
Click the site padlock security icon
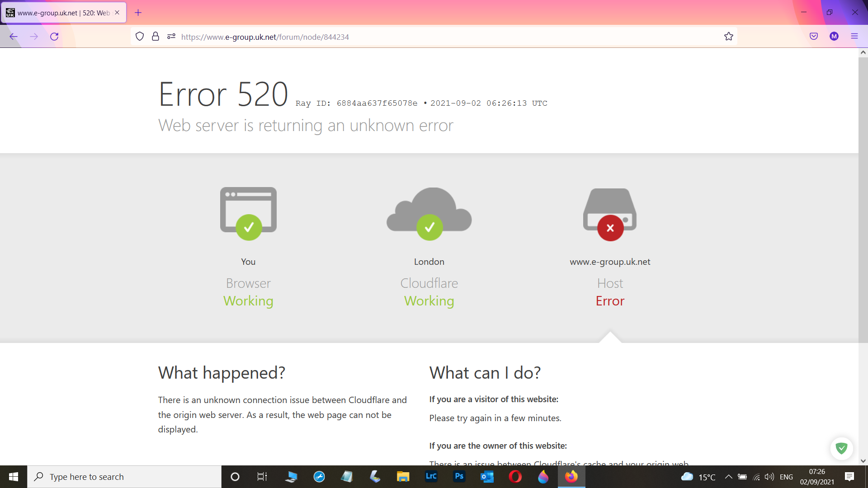156,37
